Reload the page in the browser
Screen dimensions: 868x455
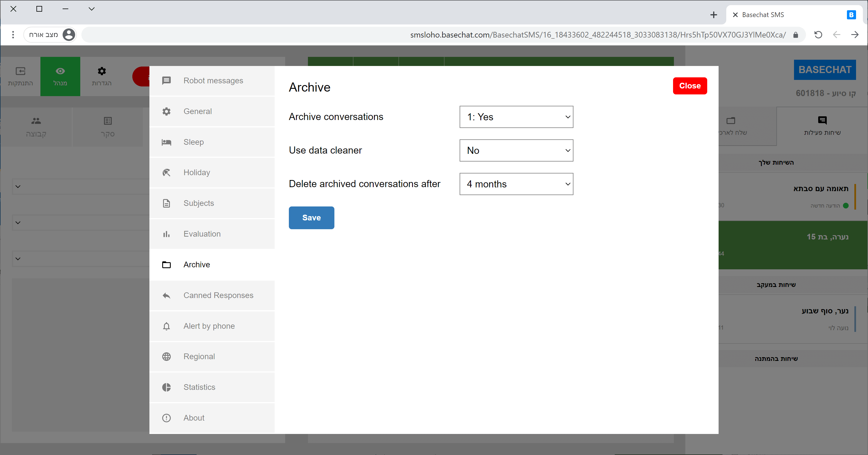point(818,35)
